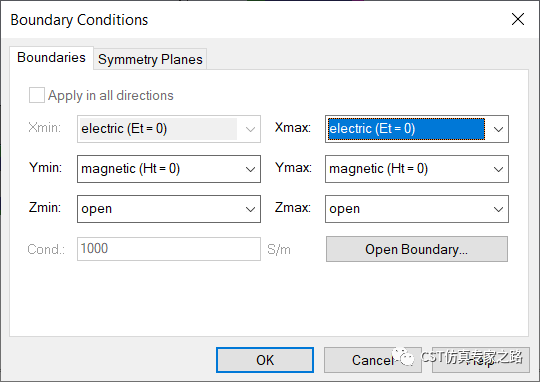Click the Zmin open value text
540x382 pixels.
[x=96, y=209]
